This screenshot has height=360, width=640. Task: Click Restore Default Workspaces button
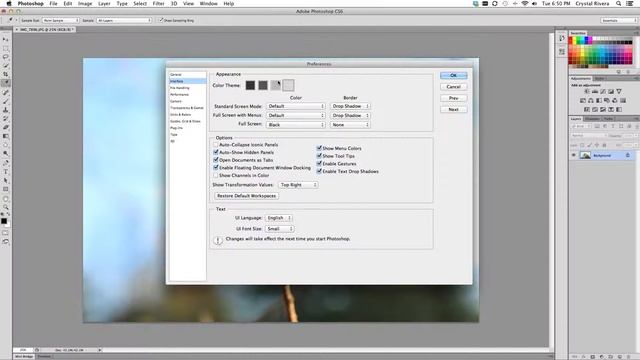tap(247, 196)
